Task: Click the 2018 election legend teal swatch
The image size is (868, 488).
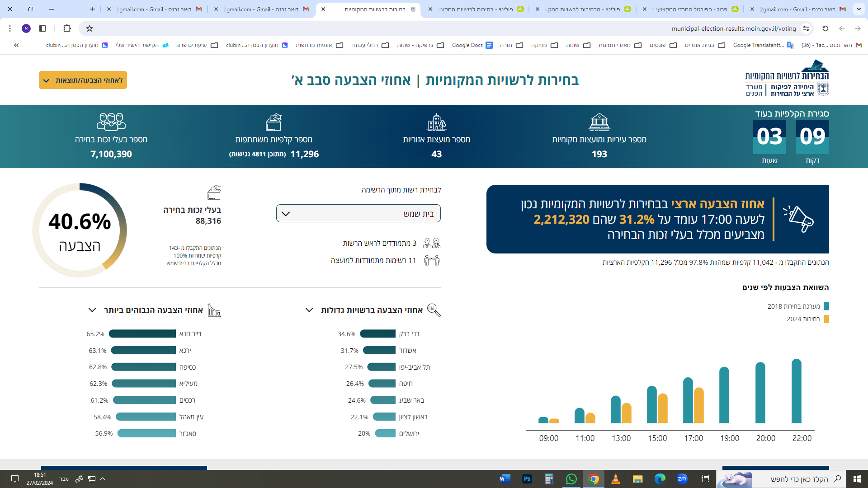Action: (x=826, y=306)
